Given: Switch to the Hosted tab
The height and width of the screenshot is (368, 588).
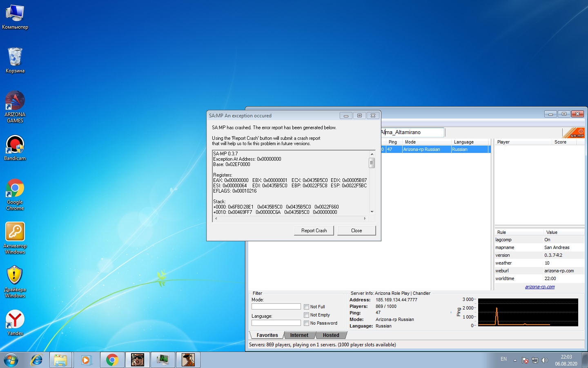Looking at the screenshot, I should tap(331, 335).
